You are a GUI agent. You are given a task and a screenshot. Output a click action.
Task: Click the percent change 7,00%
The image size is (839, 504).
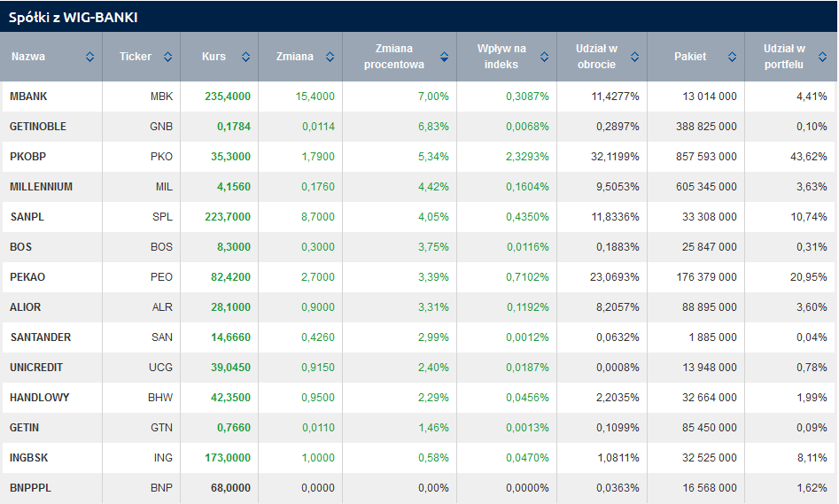coord(433,97)
